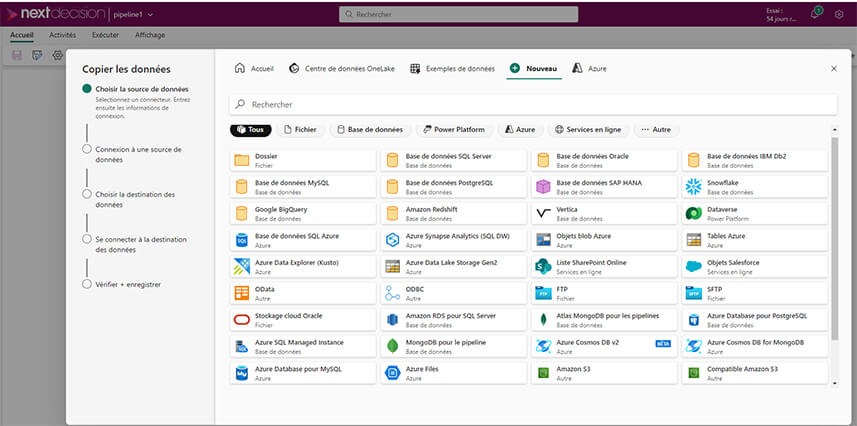Choose the Azure Files connector icon

(x=392, y=373)
